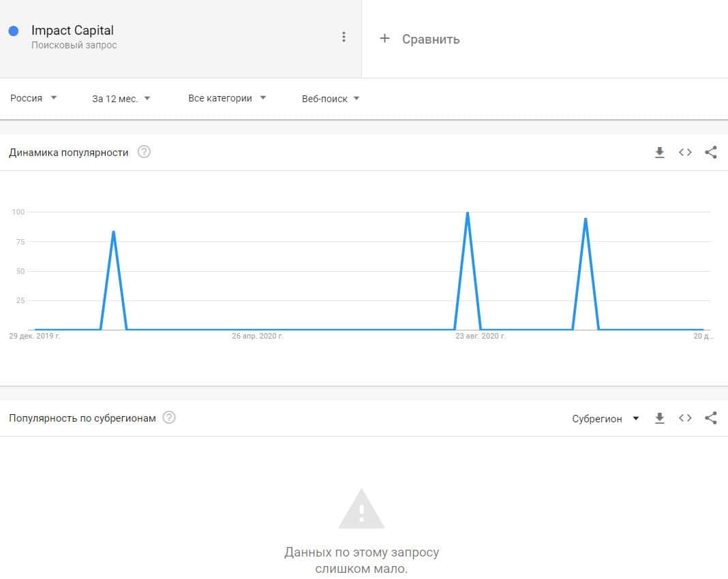The height and width of the screenshot is (579, 728).
Task: Click the warning triangle icon
Action: tap(361, 509)
